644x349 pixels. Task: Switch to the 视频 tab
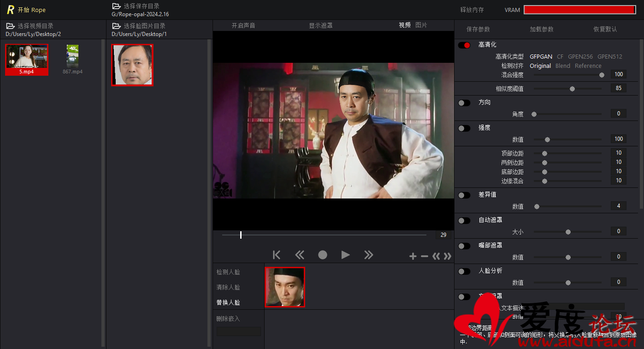coord(405,25)
